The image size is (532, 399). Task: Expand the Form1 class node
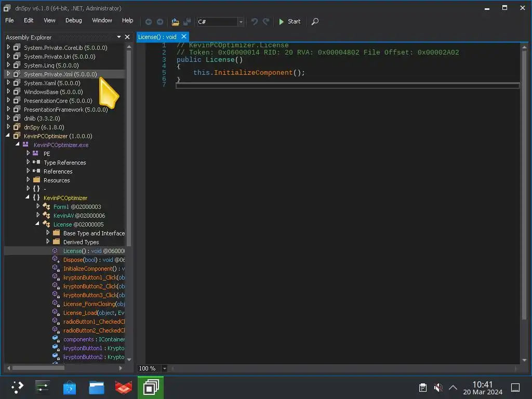pos(38,206)
